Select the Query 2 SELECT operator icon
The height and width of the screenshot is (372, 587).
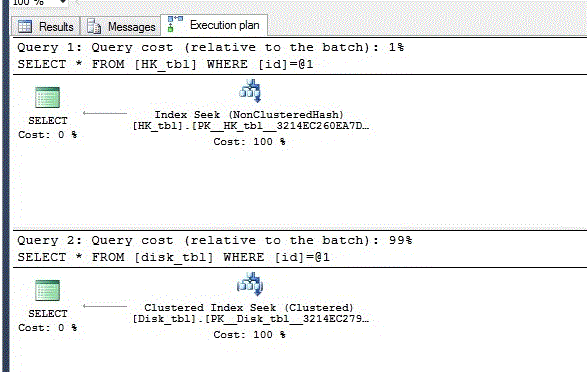47,290
